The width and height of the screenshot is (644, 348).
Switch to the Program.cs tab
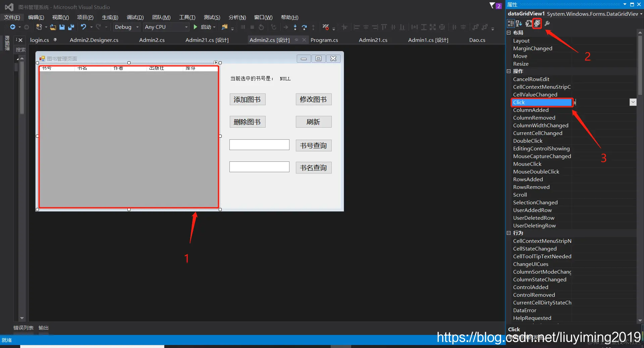tap(324, 40)
